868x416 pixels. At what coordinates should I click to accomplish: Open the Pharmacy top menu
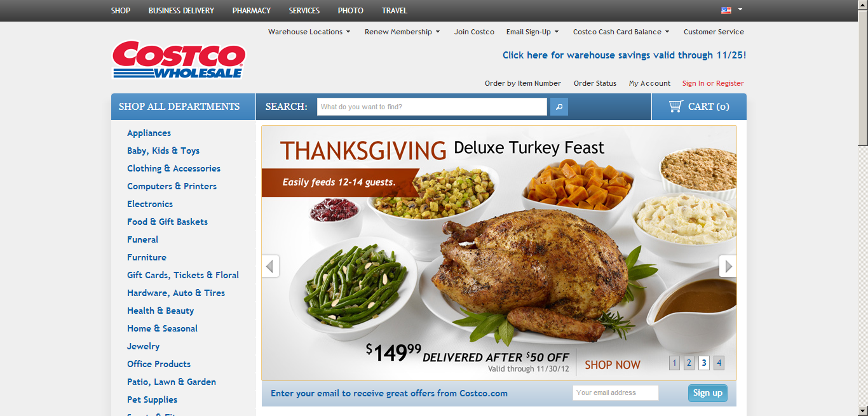[252, 11]
